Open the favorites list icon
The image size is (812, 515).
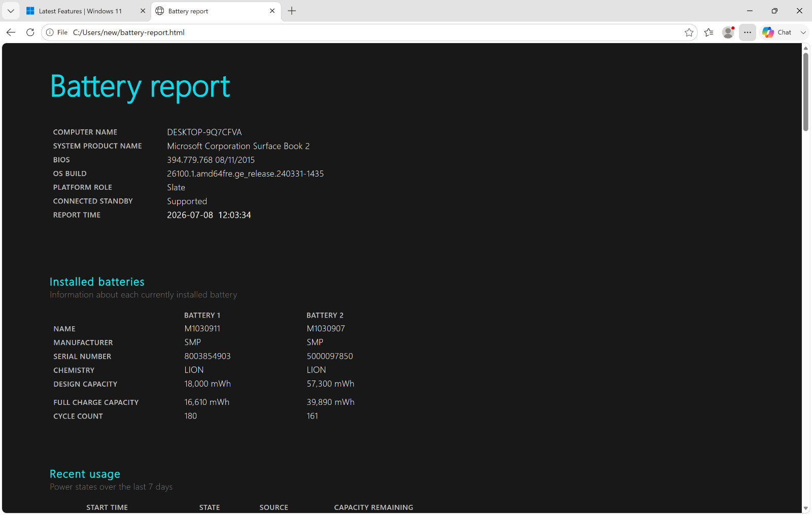point(709,32)
